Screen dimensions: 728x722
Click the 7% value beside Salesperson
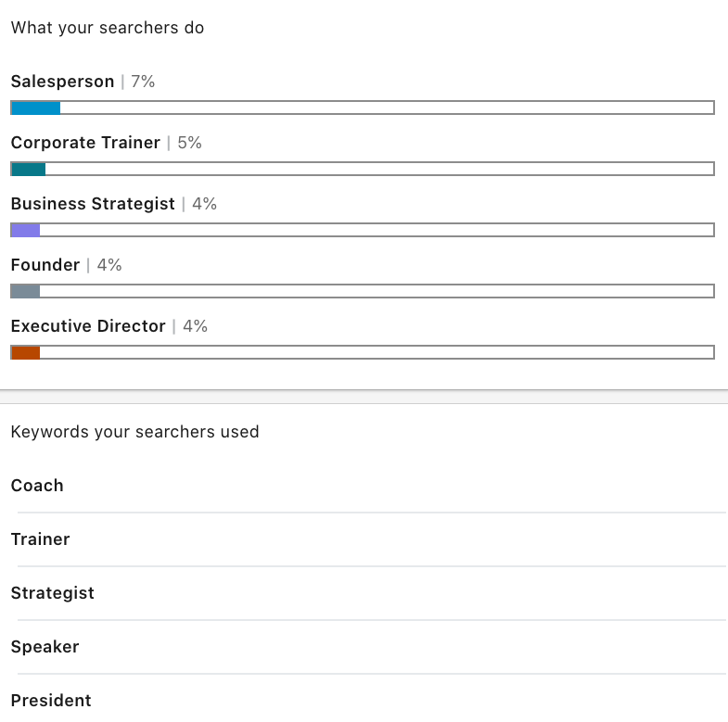(x=143, y=82)
